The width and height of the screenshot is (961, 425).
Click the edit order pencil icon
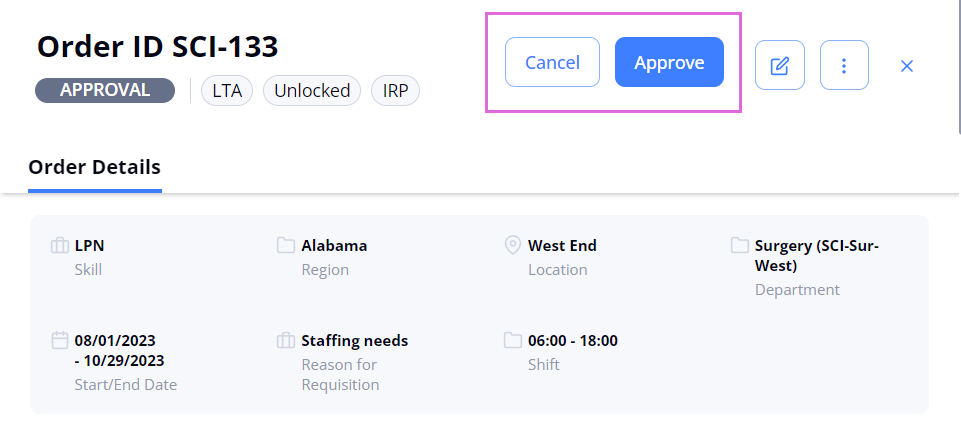click(780, 65)
